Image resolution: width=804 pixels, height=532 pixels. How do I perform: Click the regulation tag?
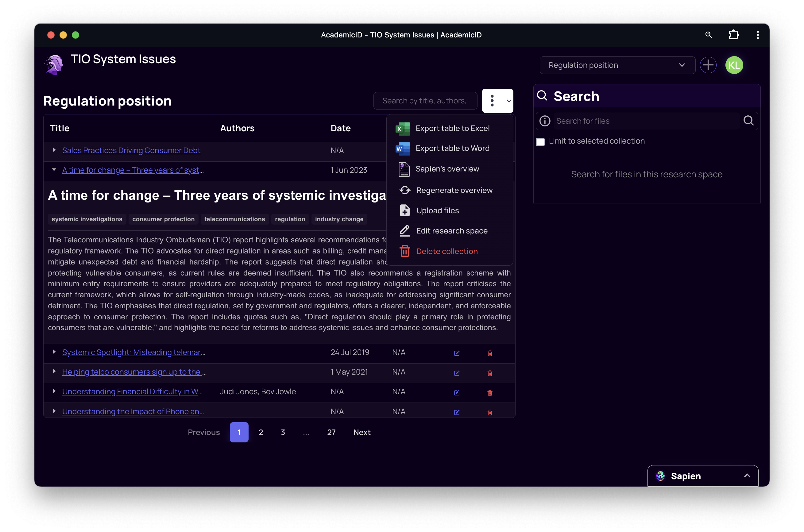click(290, 219)
